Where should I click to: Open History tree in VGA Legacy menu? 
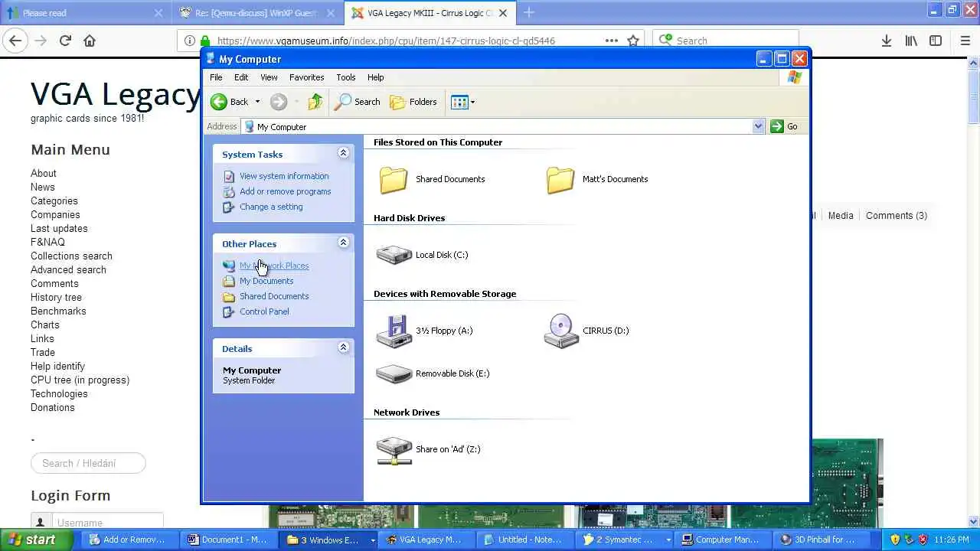56,298
